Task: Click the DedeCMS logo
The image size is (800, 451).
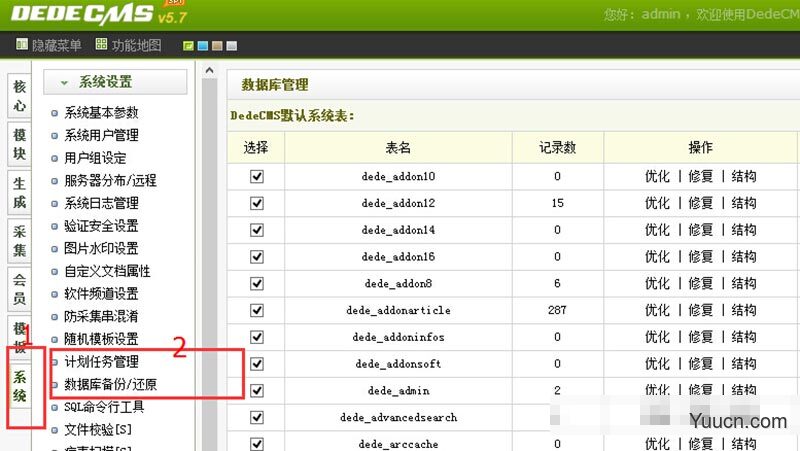Action: [85, 14]
